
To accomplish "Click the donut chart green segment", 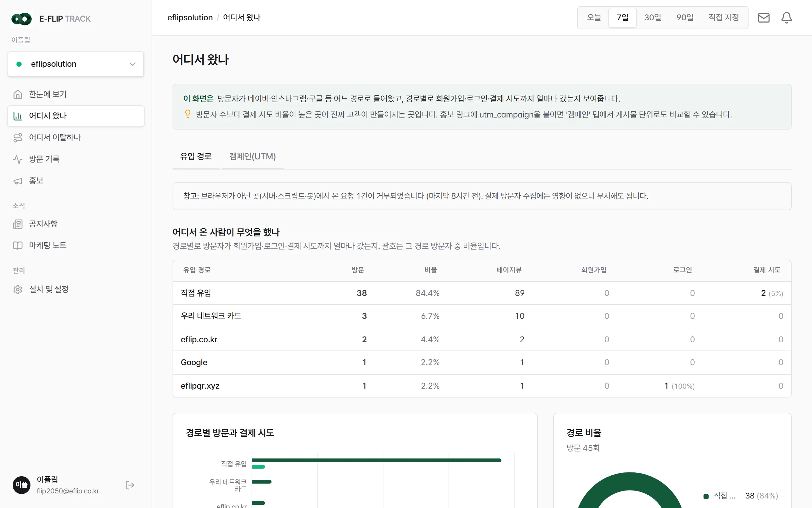I will [630, 481].
